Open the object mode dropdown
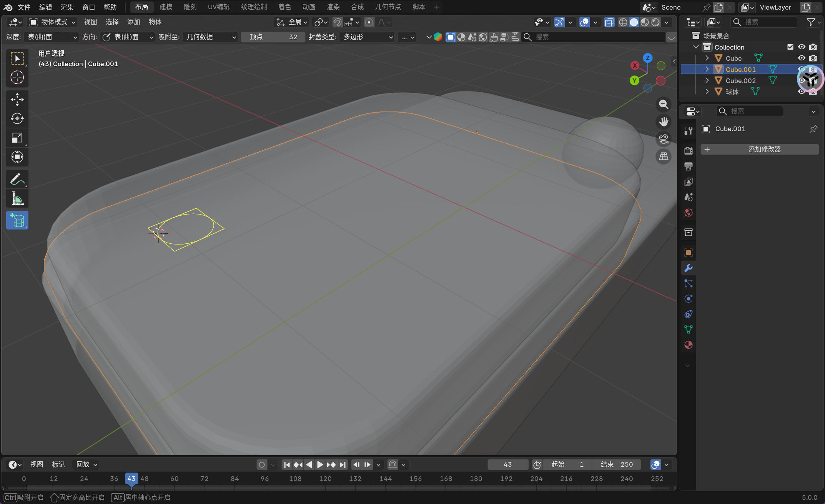 pos(53,22)
